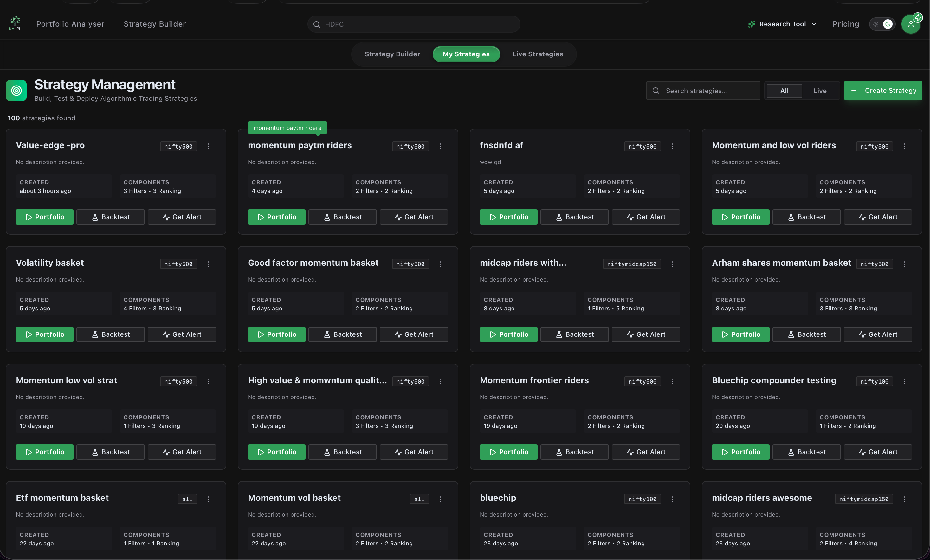Screen dimensions: 930x560
Task: Open more options for Bluechip compounder testing
Action: 905,381
